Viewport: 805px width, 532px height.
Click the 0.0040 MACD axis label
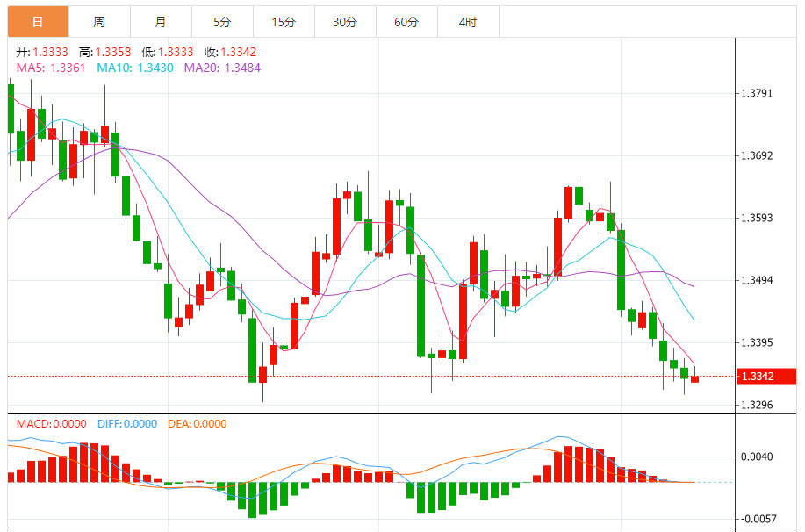[x=757, y=457]
